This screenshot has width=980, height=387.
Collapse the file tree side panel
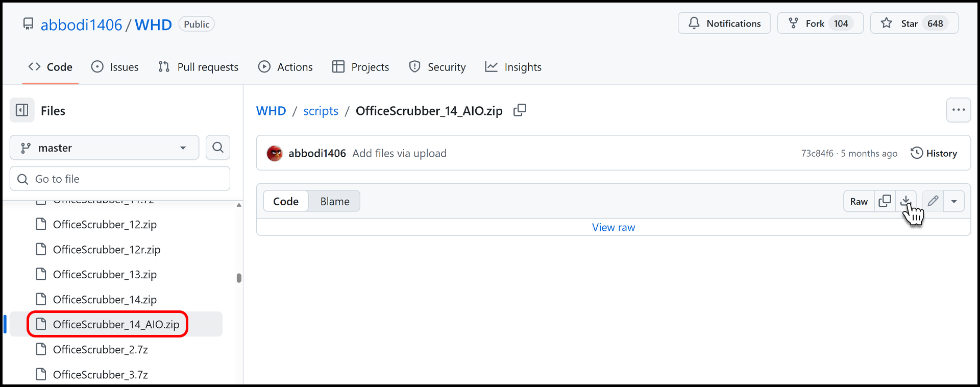pyautogui.click(x=22, y=110)
